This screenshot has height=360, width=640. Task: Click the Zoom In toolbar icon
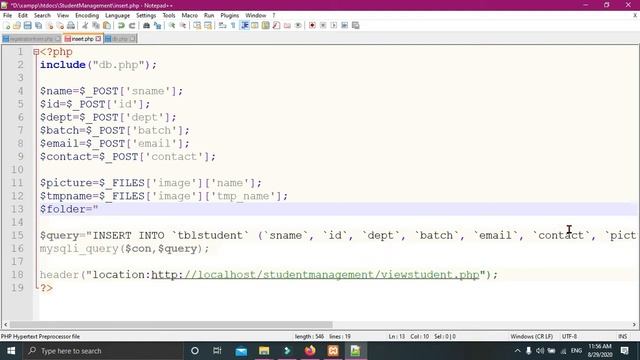[172, 25]
